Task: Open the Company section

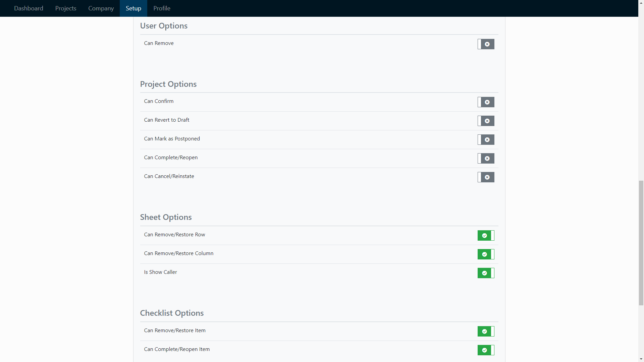Action: (x=101, y=8)
